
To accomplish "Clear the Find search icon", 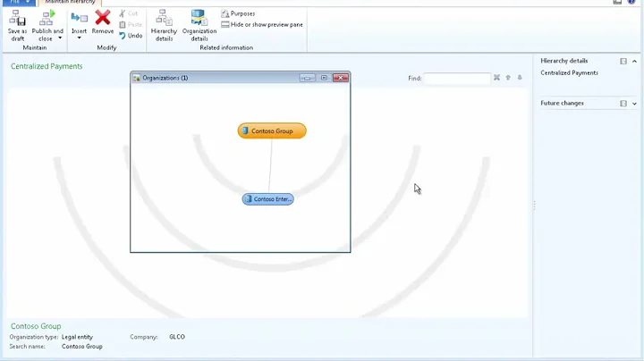I will pyautogui.click(x=496, y=78).
